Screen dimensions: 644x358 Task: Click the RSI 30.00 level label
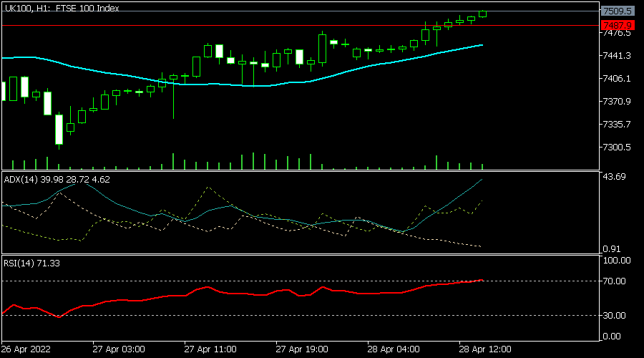(x=614, y=316)
